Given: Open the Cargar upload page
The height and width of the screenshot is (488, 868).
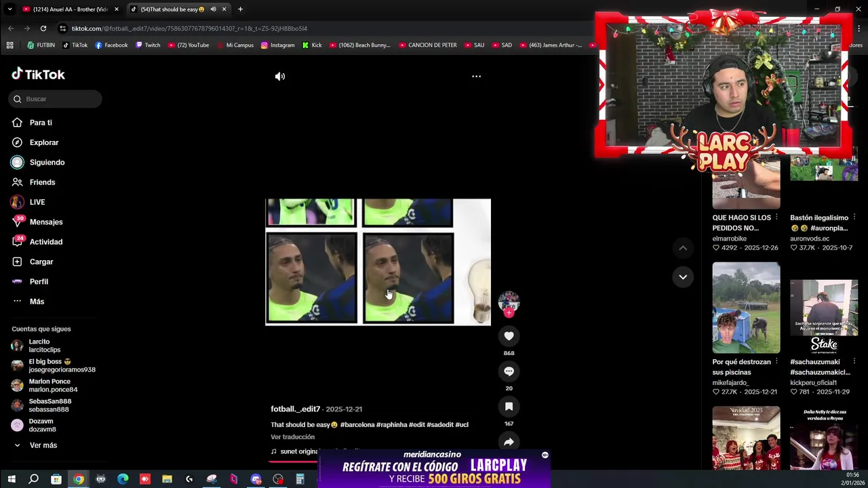Looking at the screenshot, I should tap(41, 262).
